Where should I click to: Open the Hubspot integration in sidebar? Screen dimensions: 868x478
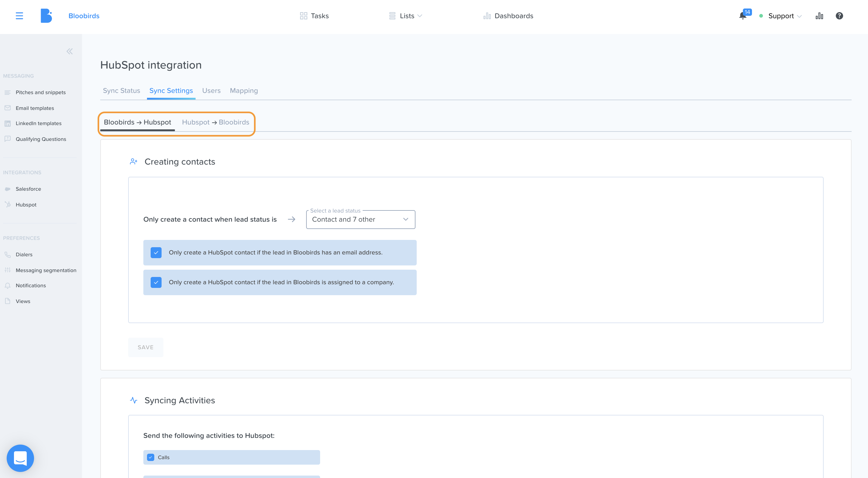(x=26, y=205)
